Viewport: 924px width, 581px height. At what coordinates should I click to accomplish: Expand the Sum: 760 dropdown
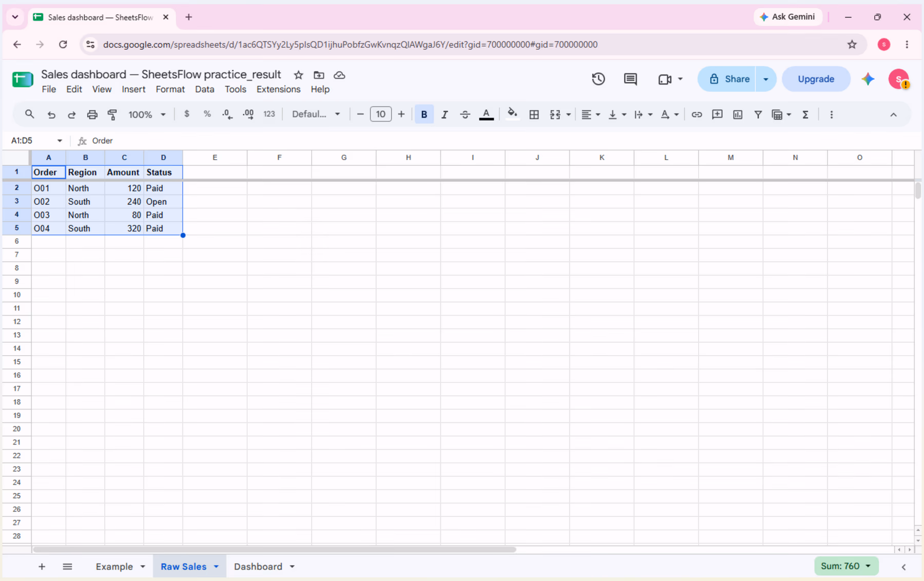point(868,566)
